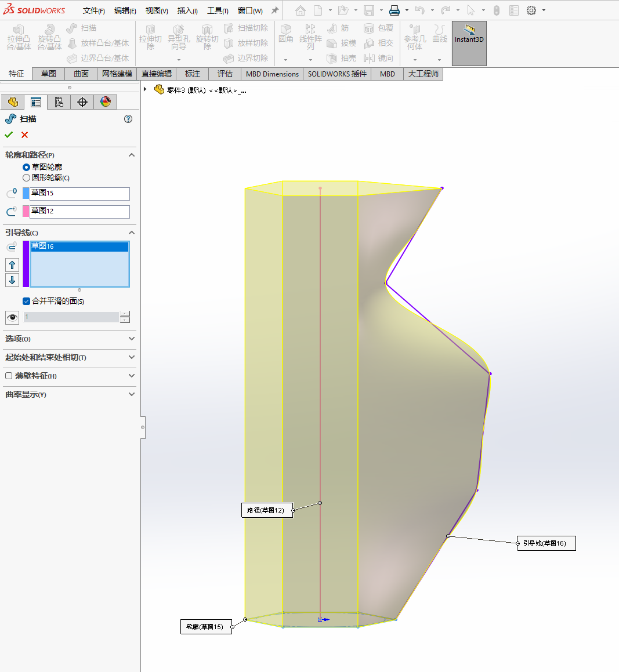Screen dimensions: 619x672
Task: Uncheck 合并平滑的面 checkbox
Action: 26,301
